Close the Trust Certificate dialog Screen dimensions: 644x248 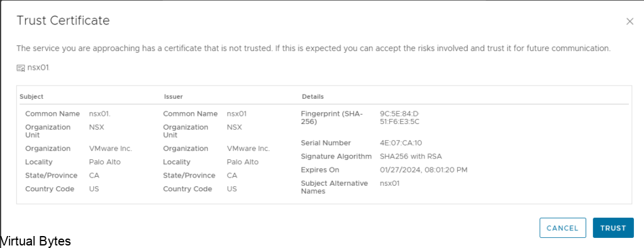pos(630,21)
